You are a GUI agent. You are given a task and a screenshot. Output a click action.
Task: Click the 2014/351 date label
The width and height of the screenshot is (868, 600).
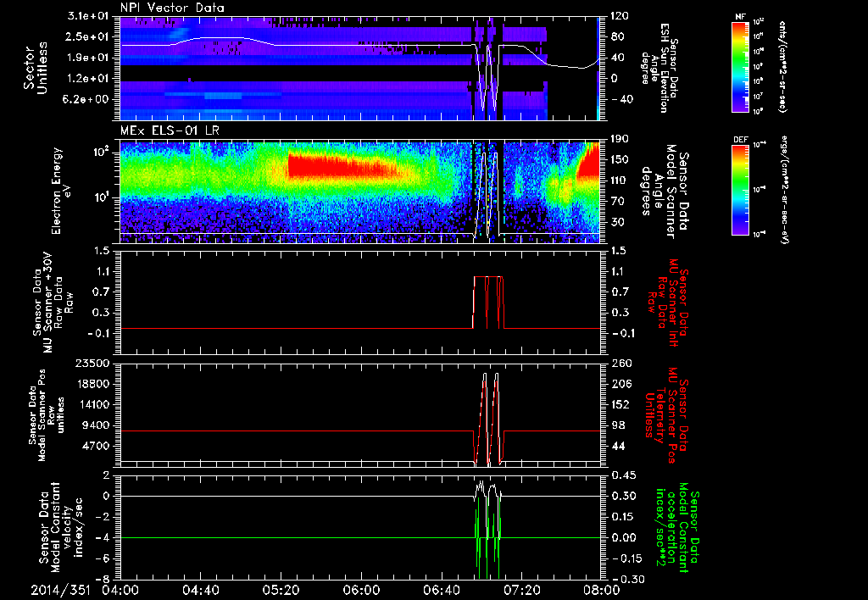(x=58, y=590)
